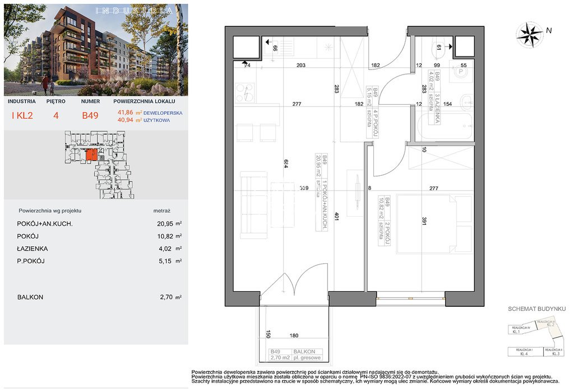Click the B49 BALKON label on the balcony
The width and height of the screenshot is (574, 392).
(295, 353)
